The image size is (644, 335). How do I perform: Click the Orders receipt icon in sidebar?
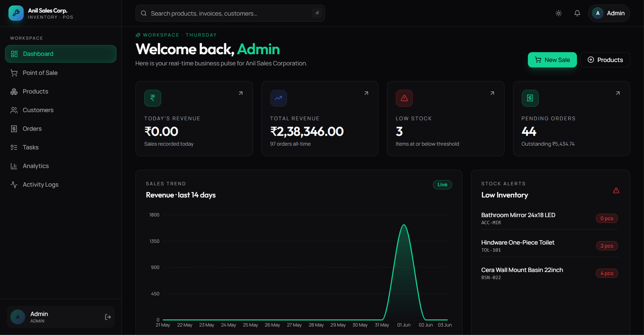14,129
